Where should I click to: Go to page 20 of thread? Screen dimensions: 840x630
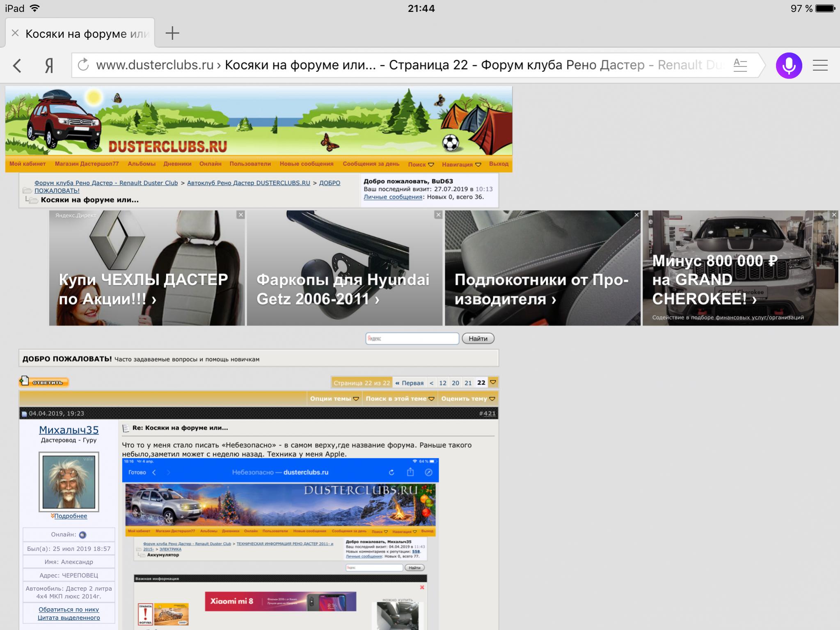pos(455,383)
